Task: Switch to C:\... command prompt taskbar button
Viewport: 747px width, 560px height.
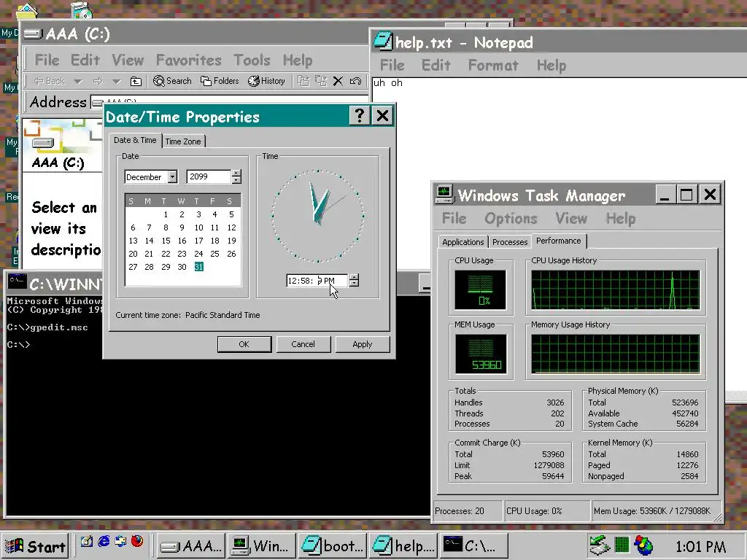Action: point(473,545)
